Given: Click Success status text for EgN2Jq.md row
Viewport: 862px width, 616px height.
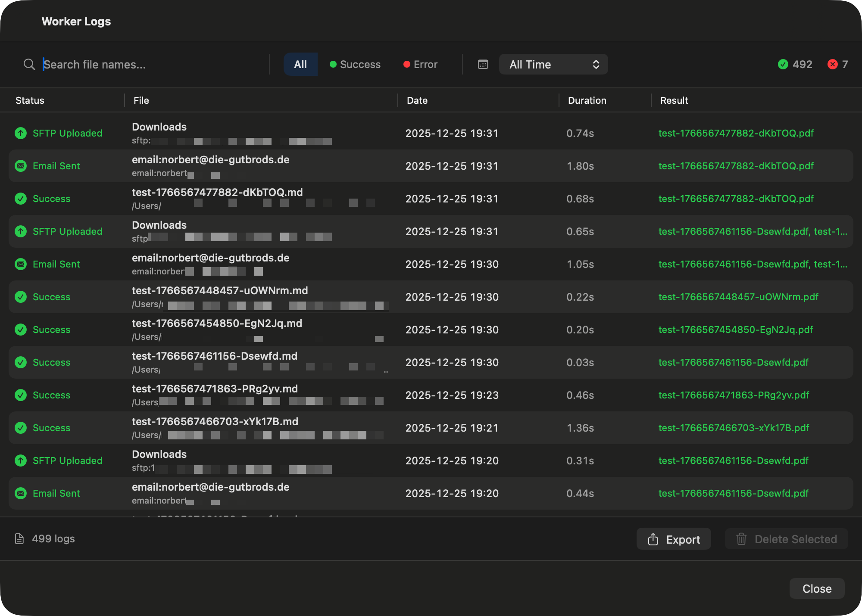Looking at the screenshot, I should [x=51, y=330].
